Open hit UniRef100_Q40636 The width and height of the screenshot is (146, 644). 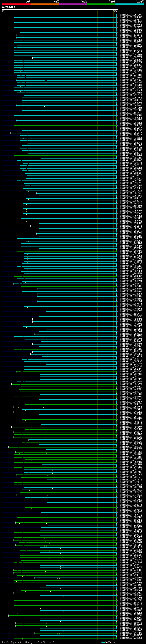[131, 389]
